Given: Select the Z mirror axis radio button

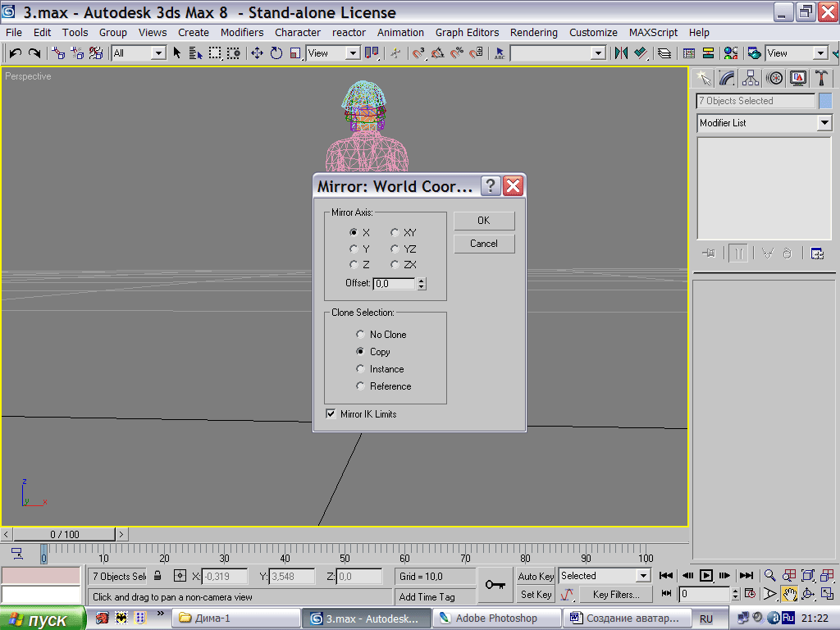Looking at the screenshot, I should click(x=354, y=265).
